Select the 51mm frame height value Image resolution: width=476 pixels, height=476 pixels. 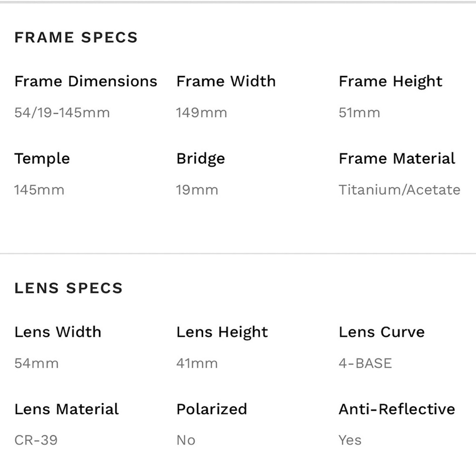[x=359, y=113]
